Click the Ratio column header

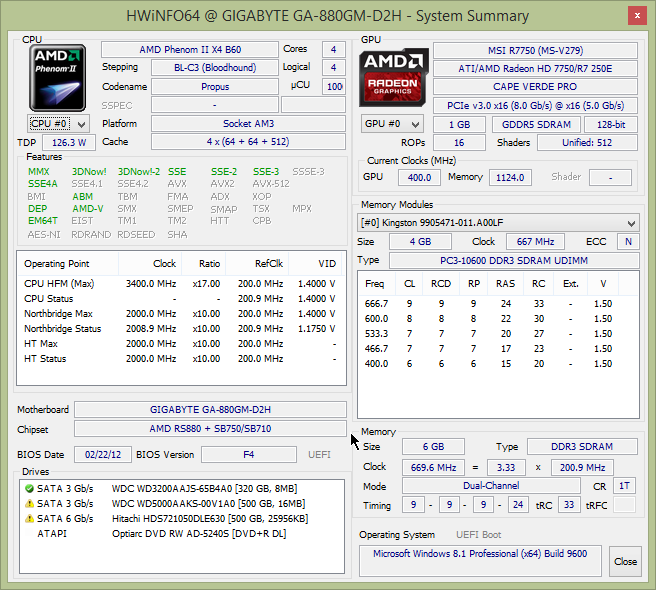pos(204,264)
